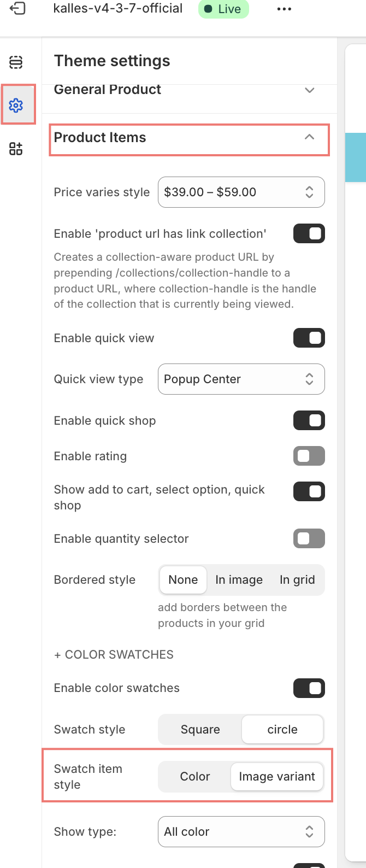Open the Quick view type dropdown
Viewport: 366px width, 868px height.
[x=241, y=379]
